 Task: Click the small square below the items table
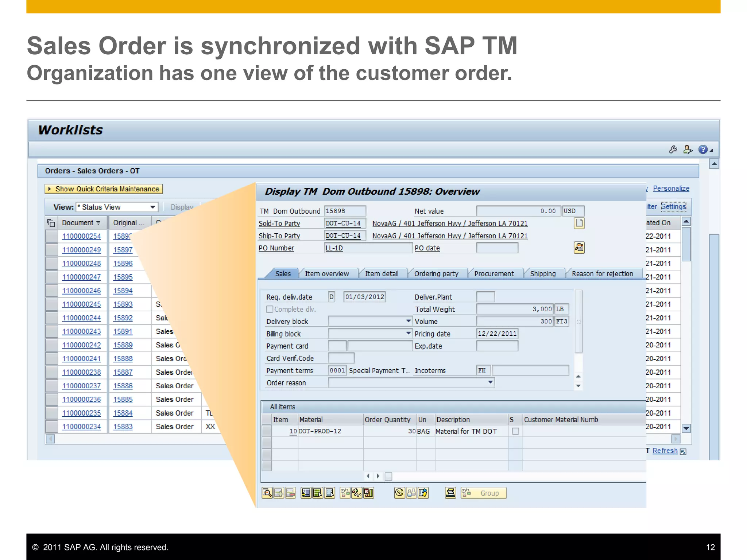pyautogui.click(x=388, y=477)
